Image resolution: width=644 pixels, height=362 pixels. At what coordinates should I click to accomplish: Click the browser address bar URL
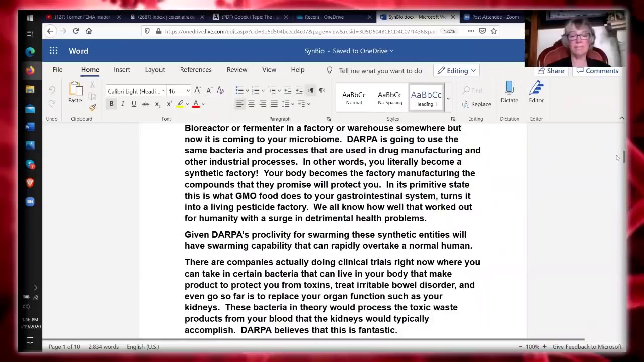click(x=300, y=31)
